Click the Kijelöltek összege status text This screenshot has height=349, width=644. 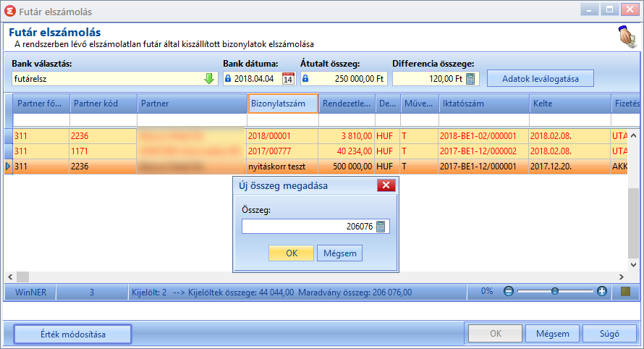241,293
